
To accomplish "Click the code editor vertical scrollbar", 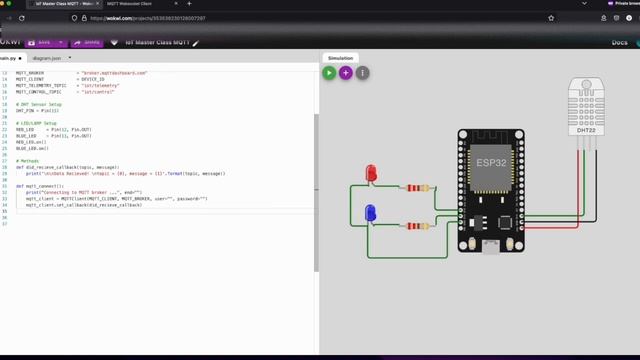I will 316,193.
